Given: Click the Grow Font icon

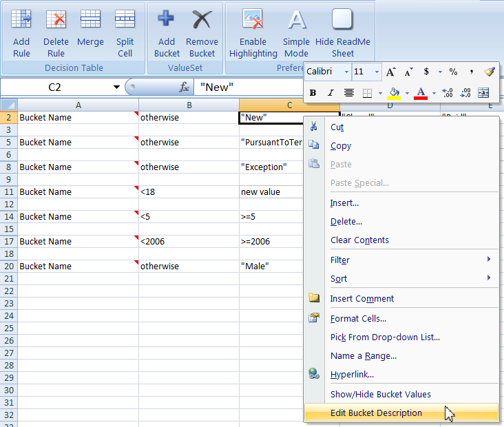Looking at the screenshot, I should point(390,72).
